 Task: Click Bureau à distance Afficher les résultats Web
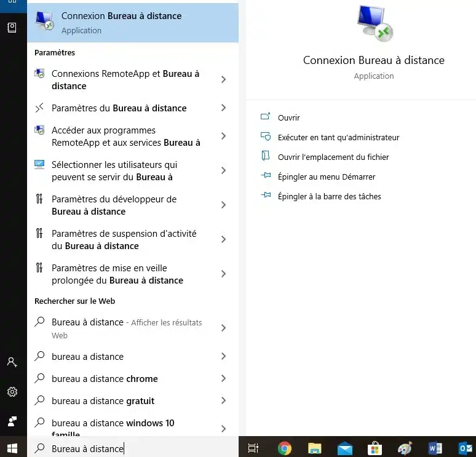click(x=133, y=328)
